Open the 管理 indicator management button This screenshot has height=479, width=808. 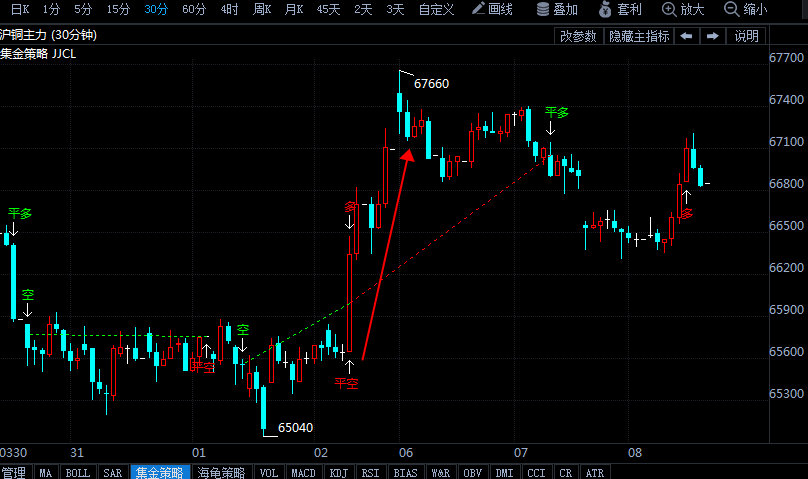(14, 472)
